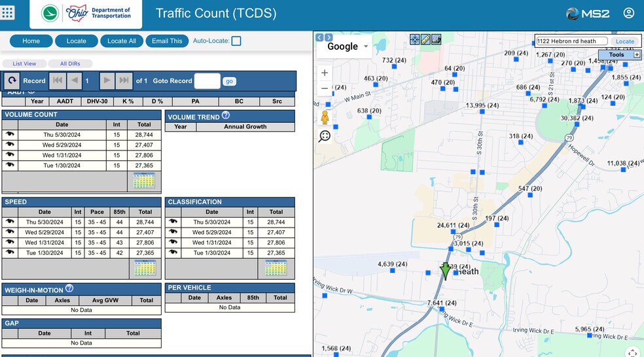The width and height of the screenshot is (644, 357).
Task: Expand the map Tools panel
Action: (636, 55)
